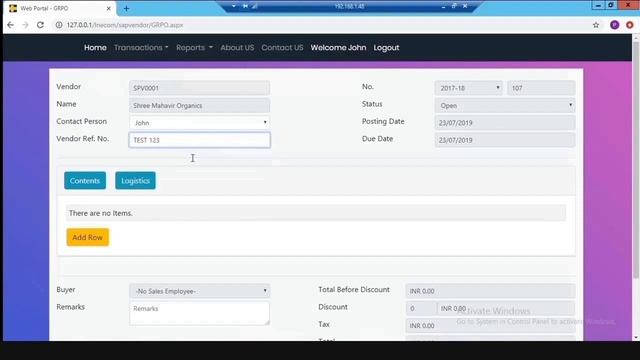Viewport: 640px width, 360px height.
Task: Click the site info icon in address bar
Action: [59, 25]
